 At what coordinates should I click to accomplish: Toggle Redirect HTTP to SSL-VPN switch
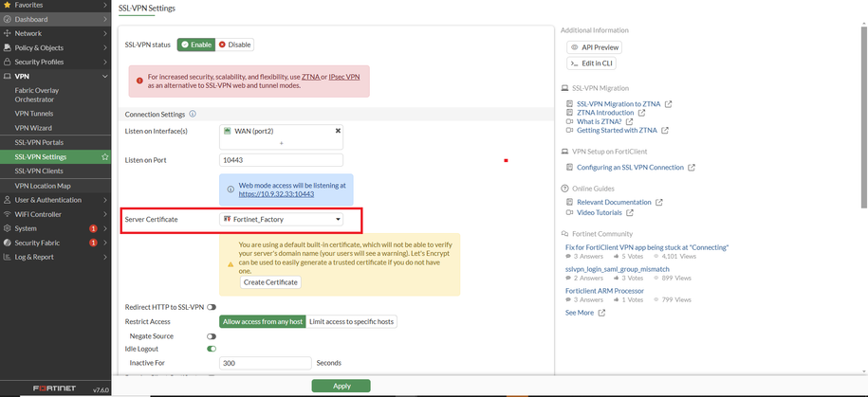tap(212, 307)
